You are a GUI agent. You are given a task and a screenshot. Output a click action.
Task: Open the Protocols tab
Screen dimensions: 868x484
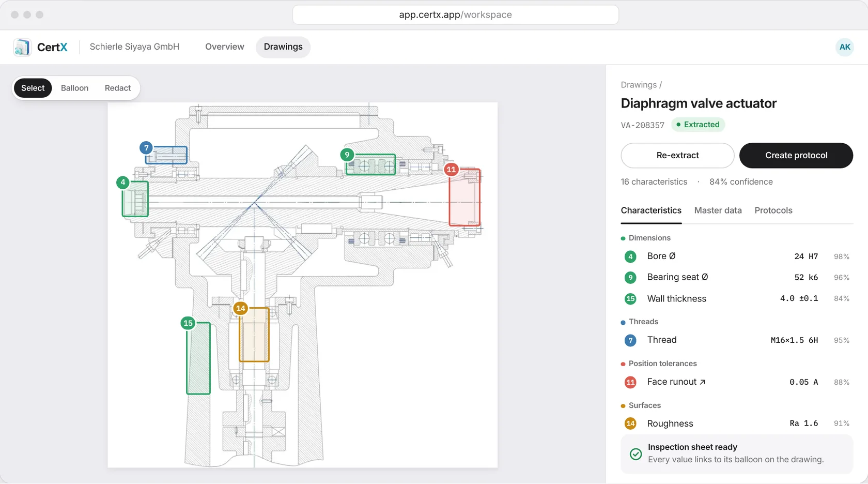(x=773, y=210)
